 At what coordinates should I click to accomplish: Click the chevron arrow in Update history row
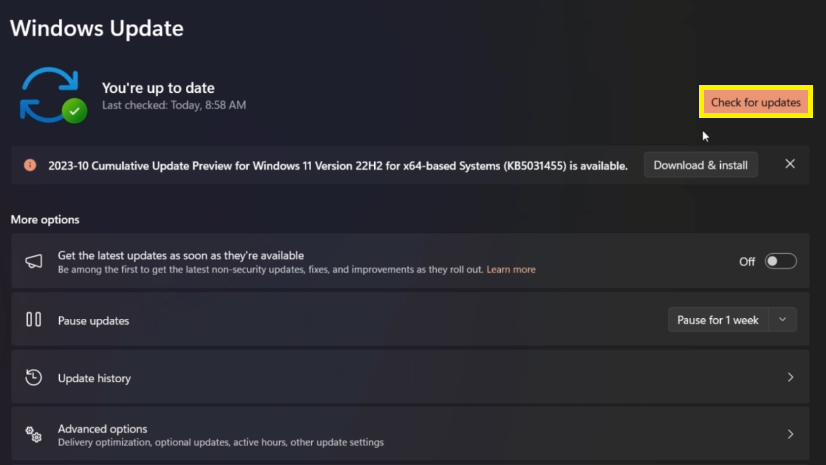(x=790, y=378)
